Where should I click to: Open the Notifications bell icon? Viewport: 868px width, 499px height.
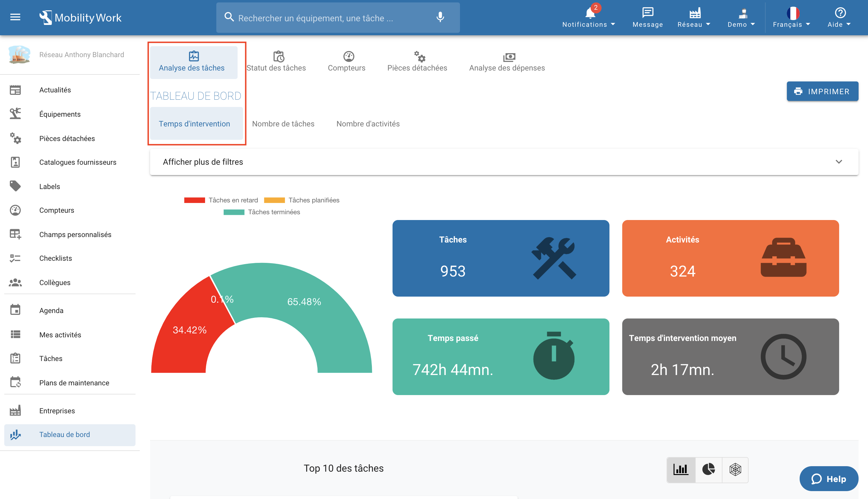pyautogui.click(x=589, y=14)
